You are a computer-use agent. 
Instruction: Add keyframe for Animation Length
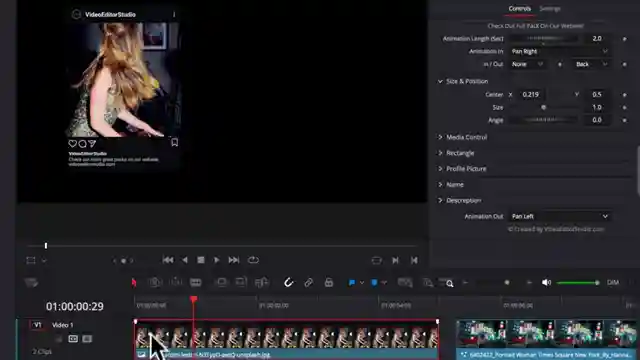point(624,39)
